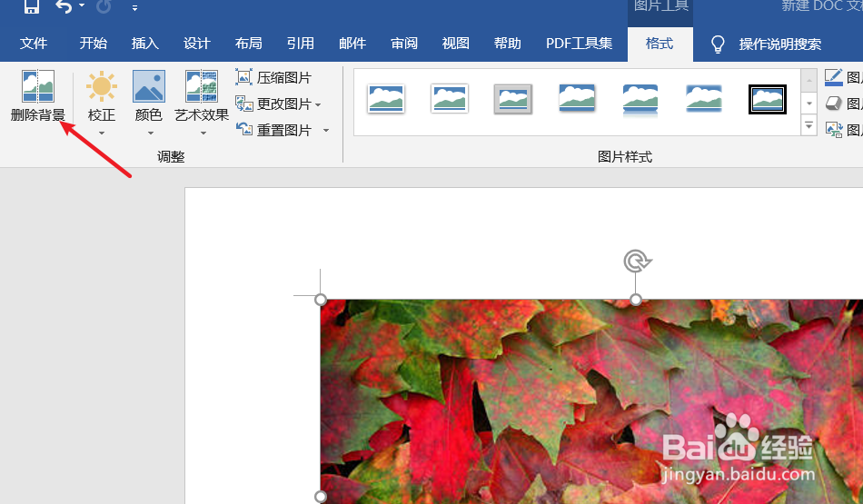Click the Save floppy disk icon
The image size is (863, 504).
click(32, 6)
